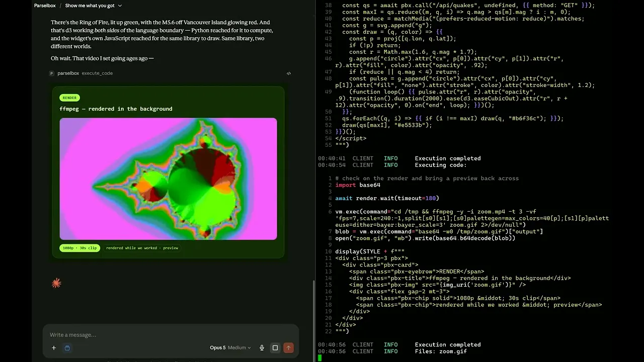Click the '00:40:41' timestamp log line
The height and width of the screenshot is (362, 644).
(399, 158)
